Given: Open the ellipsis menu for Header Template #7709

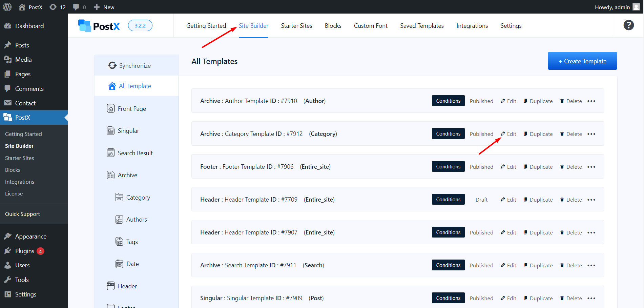Looking at the screenshot, I should [x=591, y=200].
